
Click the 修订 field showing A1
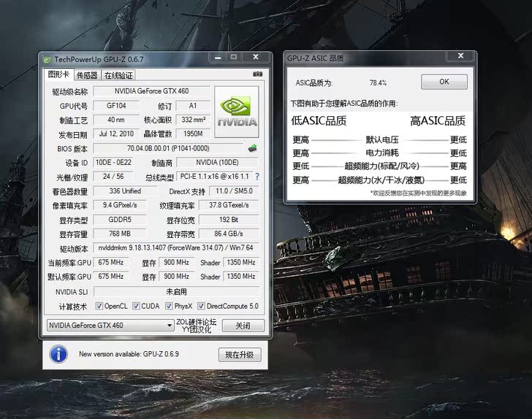click(193, 106)
